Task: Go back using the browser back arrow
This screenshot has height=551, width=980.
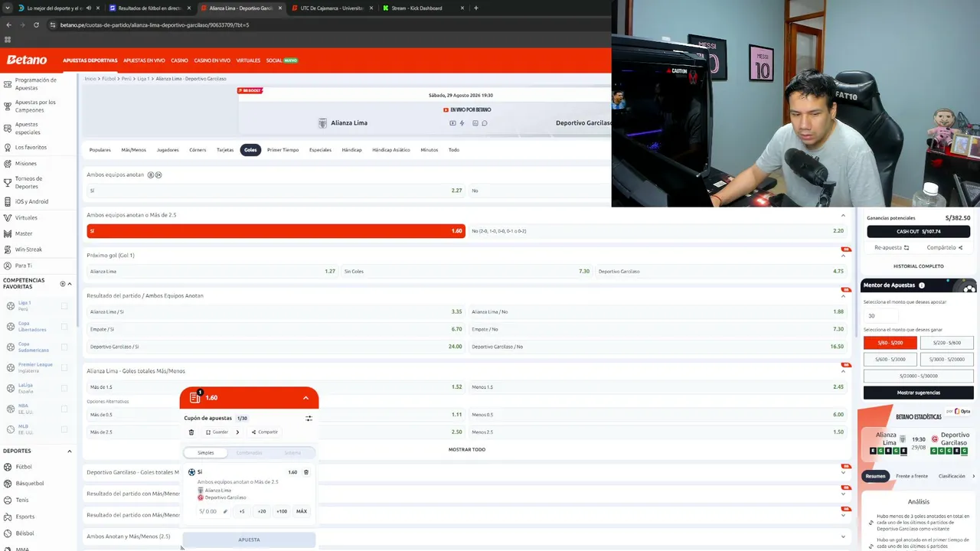Action: tap(8, 24)
